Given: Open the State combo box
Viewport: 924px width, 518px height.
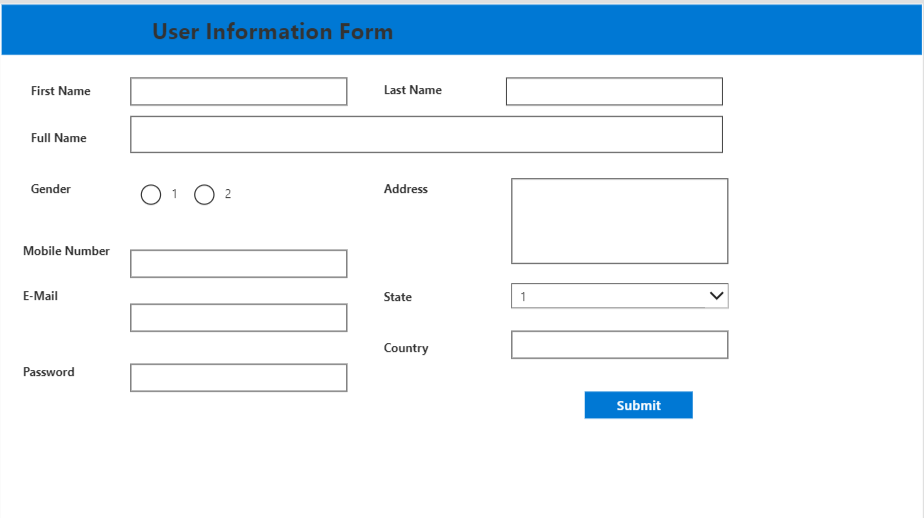Looking at the screenshot, I should (x=608, y=296).
